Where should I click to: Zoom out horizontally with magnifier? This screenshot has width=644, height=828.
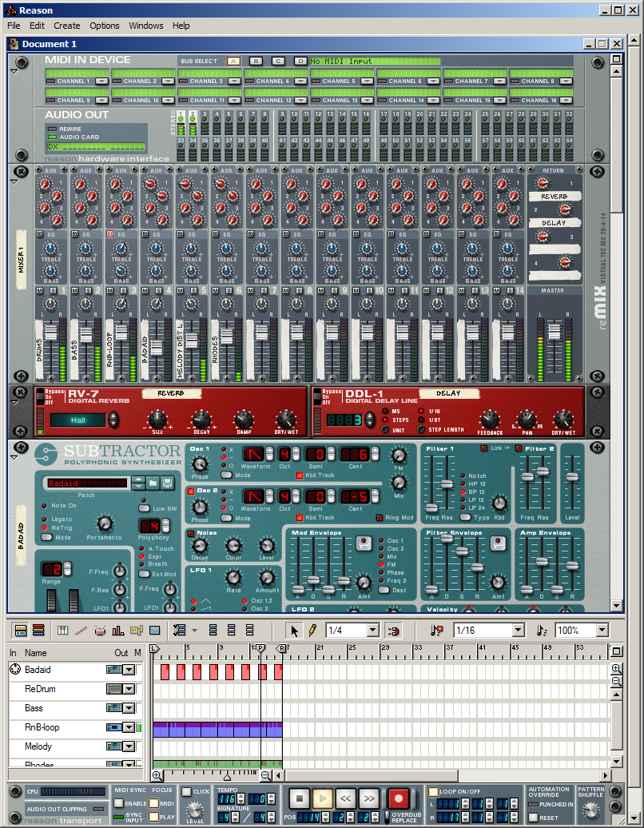click(265, 775)
